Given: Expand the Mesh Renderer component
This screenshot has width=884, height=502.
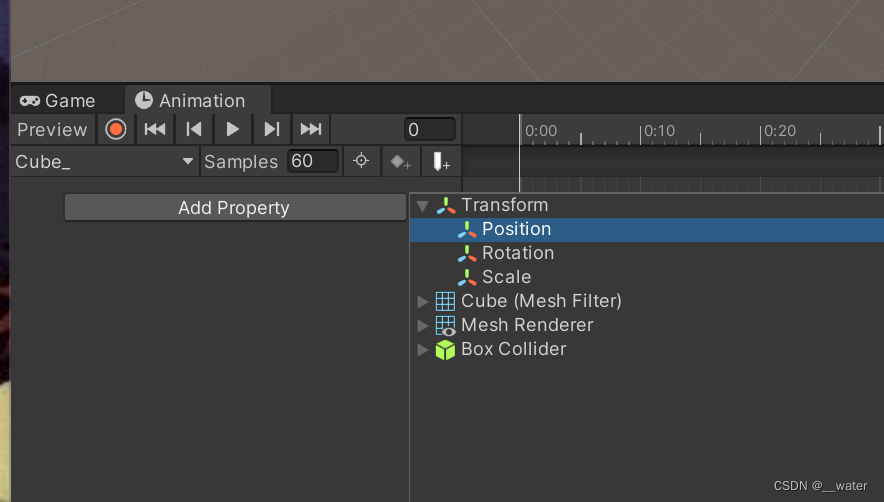Looking at the screenshot, I should coord(423,325).
